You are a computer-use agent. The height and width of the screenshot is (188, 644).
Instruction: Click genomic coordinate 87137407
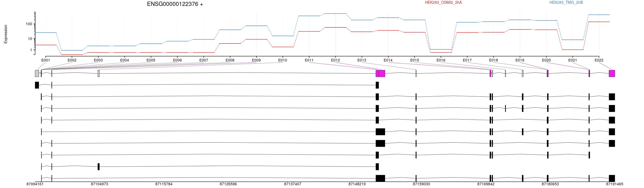point(292,184)
